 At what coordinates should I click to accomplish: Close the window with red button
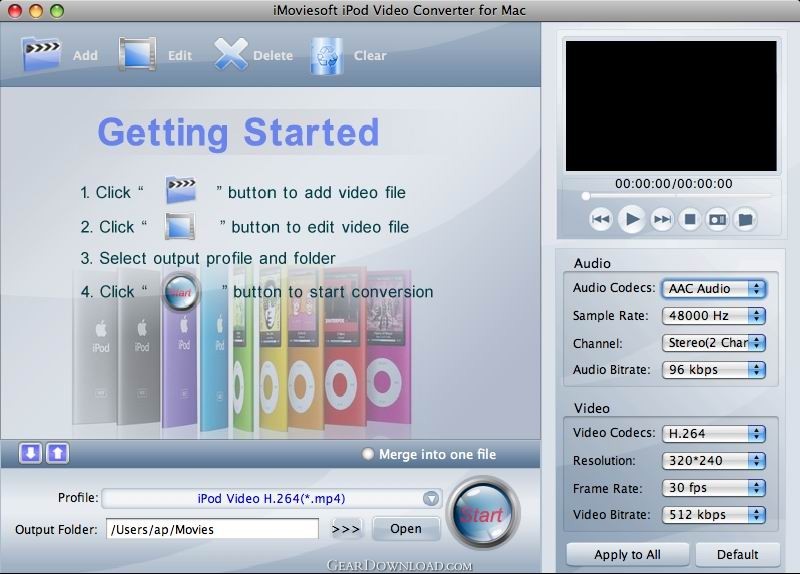15,11
